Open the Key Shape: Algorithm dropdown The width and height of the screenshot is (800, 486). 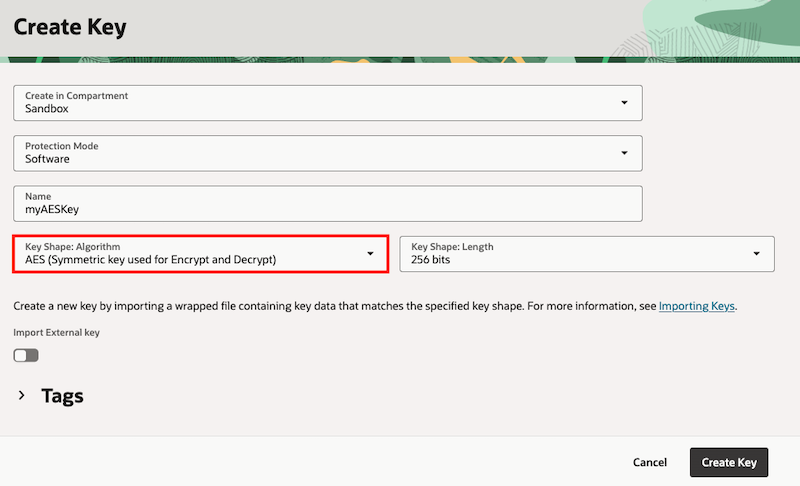point(200,254)
